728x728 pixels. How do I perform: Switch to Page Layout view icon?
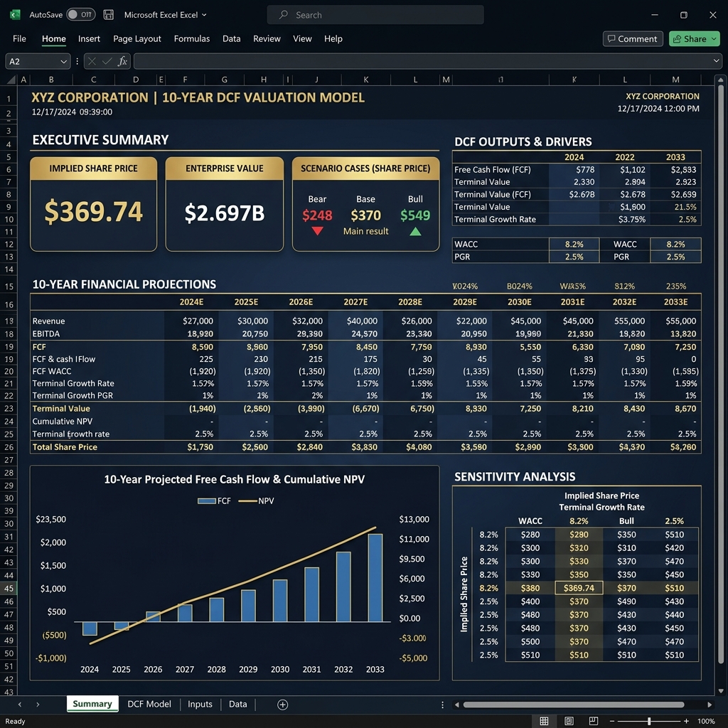point(569,721)
